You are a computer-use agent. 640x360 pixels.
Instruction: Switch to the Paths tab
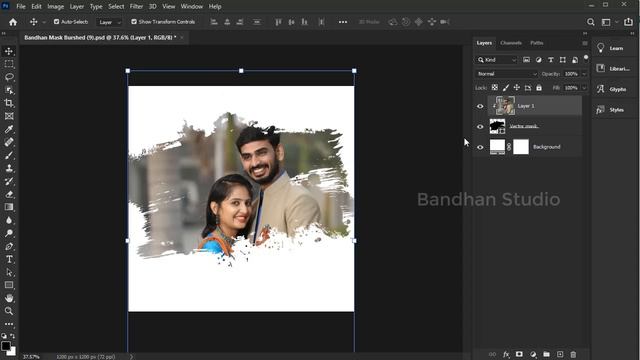click(x=537, y=43)
